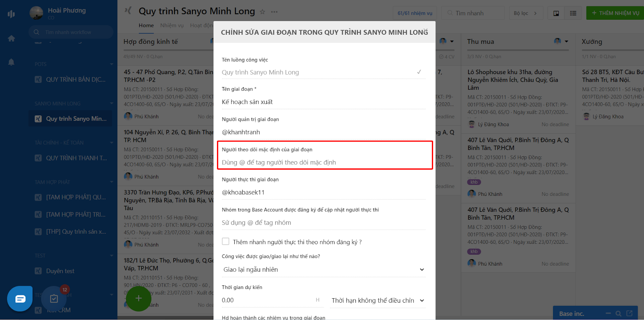Open the blue chat bubble widget
Screen dimensions: 644x320
click(20, 299)
